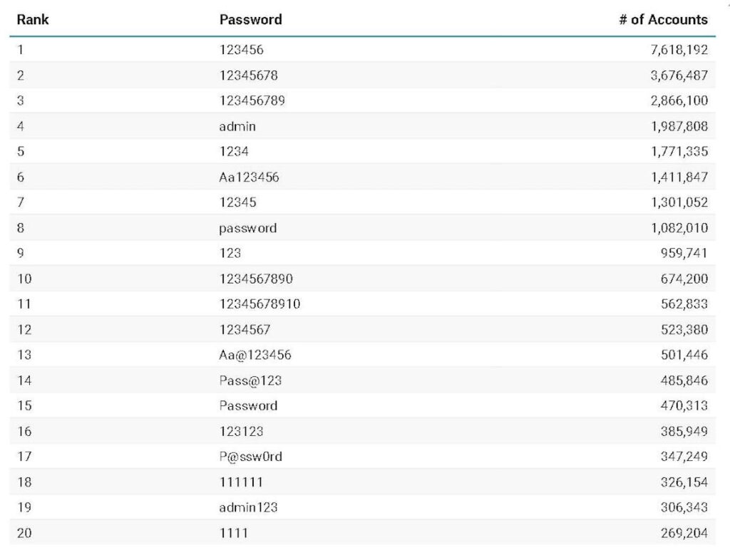Click the Password column header
This screenshot has width=730, height=560.
tap(250, 20)
